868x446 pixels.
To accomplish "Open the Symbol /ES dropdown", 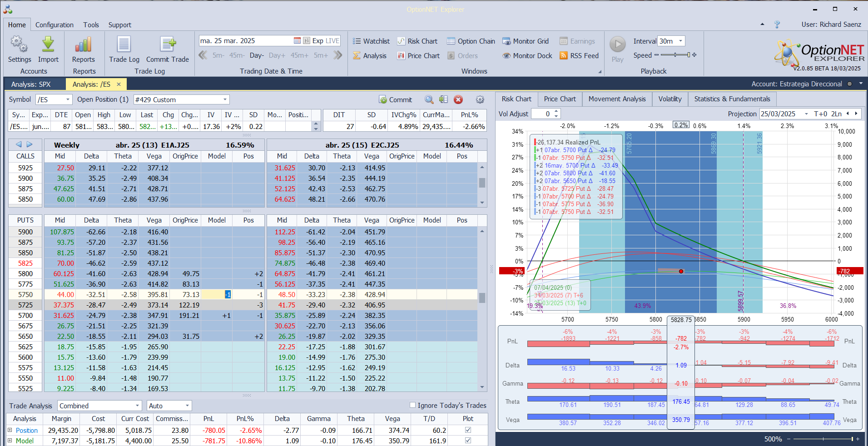I will click(x=68, y=99).
